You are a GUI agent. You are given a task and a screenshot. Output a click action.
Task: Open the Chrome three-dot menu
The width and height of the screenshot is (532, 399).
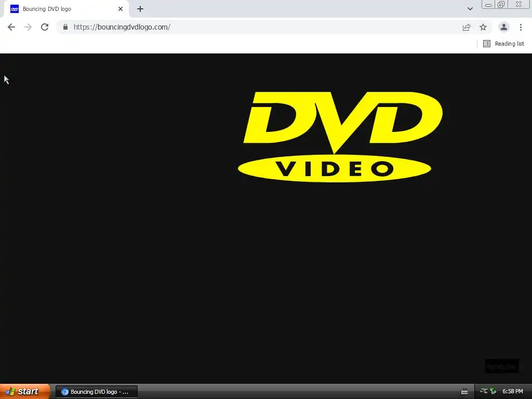[521, 27]
